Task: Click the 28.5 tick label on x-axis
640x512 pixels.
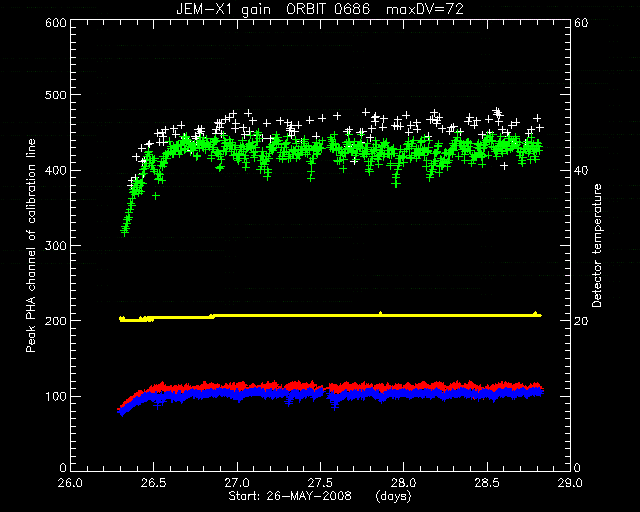Action: click(487, 483)
